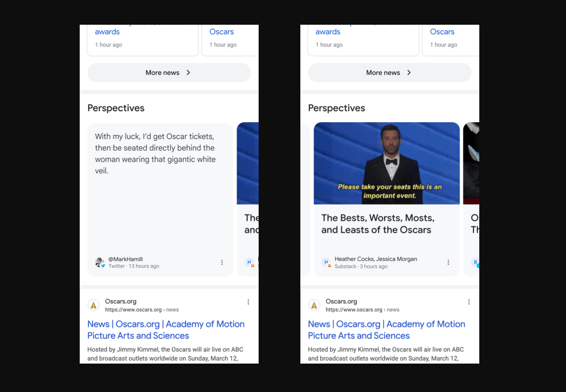Open partially visible card right of Kimmel card

(x=471, y=199)
